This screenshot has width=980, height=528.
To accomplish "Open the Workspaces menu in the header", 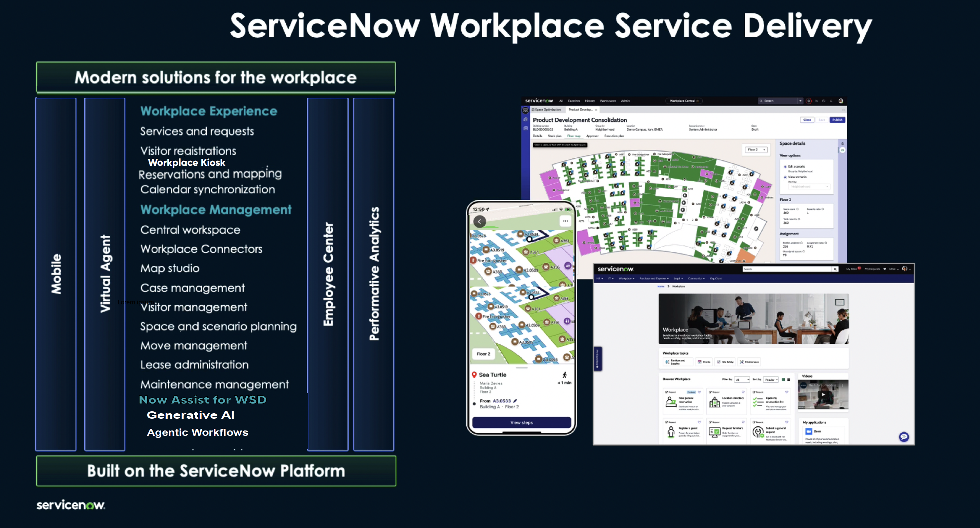I will point(608,101).
